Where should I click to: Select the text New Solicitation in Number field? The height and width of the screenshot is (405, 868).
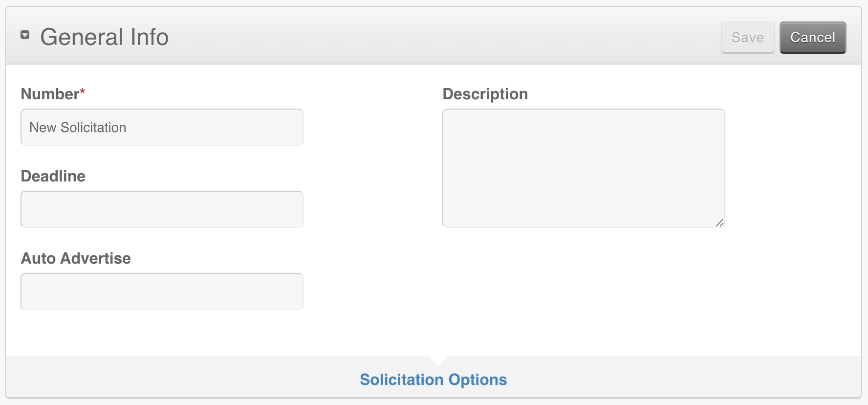[x=78, y=127]
